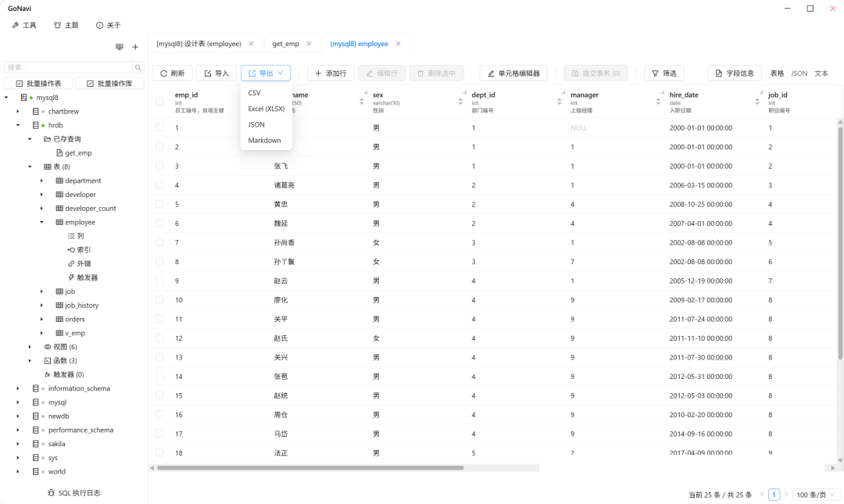Click the 导入 import button
The width and height of the screenshot is (844, 504).
point(216,73)
